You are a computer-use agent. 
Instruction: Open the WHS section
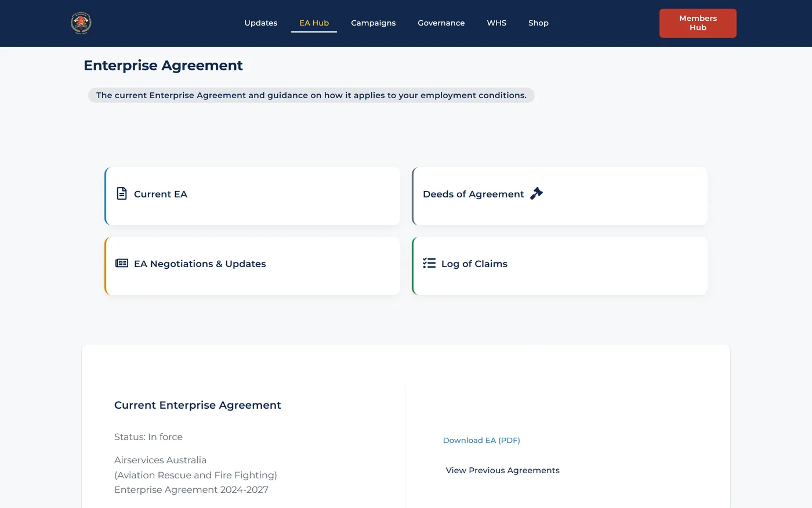click(496, 23)
